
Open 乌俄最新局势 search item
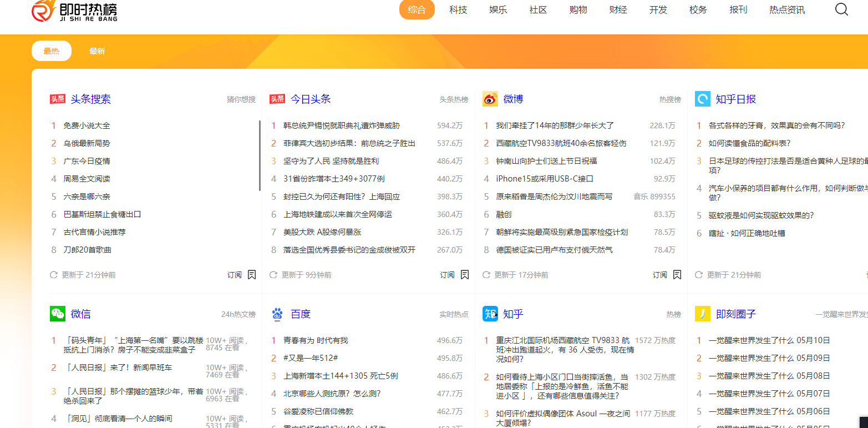(87, 143)
